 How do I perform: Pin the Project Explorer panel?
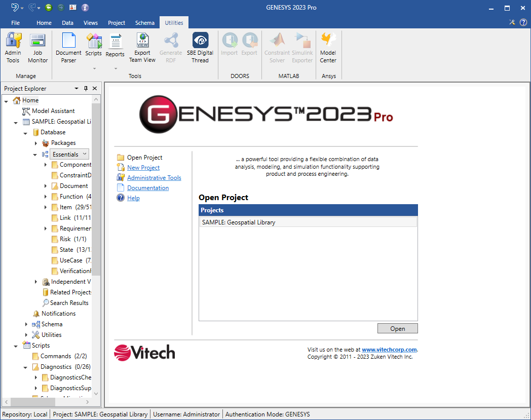click(86, 89)
